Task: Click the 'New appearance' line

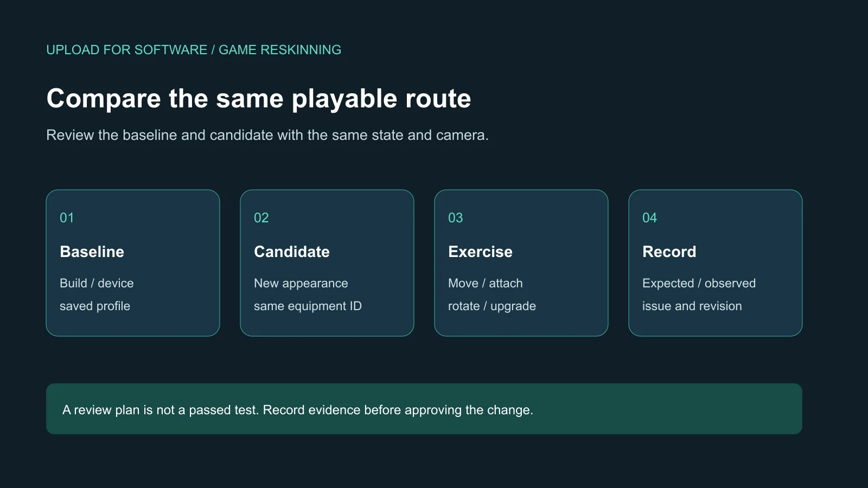Action: pos(301,283)
